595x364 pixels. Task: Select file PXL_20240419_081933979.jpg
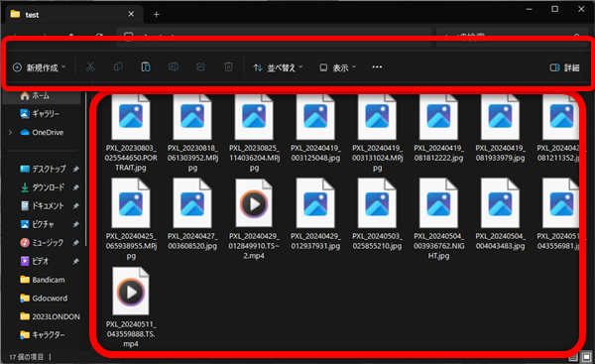(x=500, y=128)
